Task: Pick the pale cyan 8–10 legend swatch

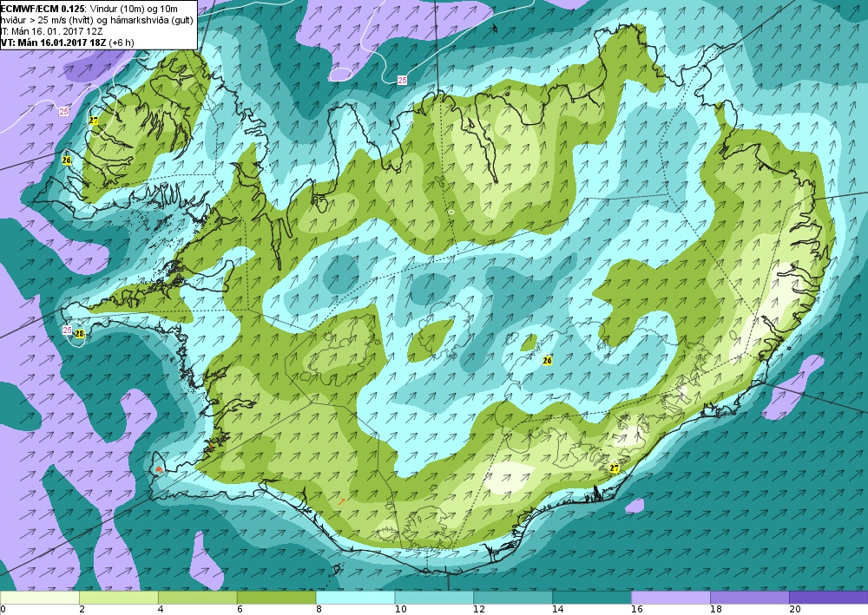Action: click(x=355, y=598)
